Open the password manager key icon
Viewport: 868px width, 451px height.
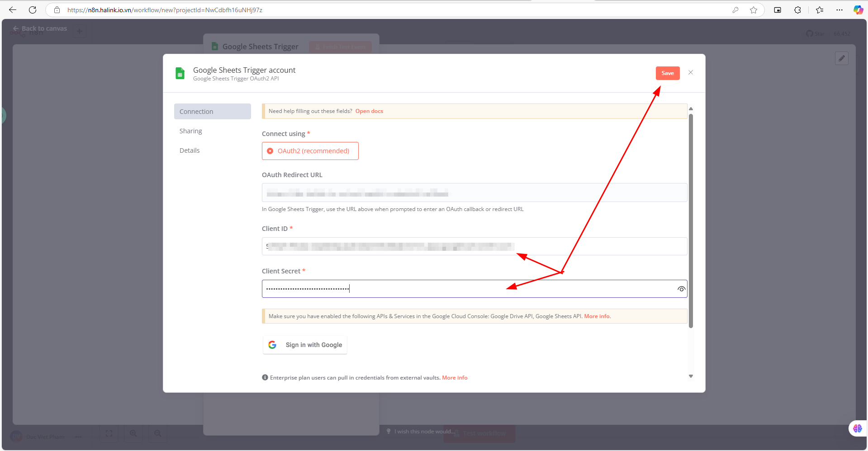pyautogui.click(x=735, y=10)
